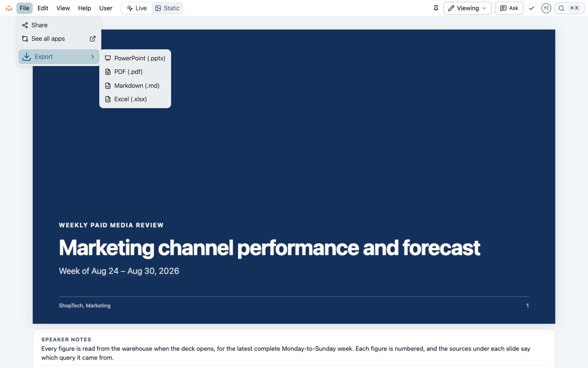Click the orange app logo icon
Screen dimensions: 588x368
9,8
